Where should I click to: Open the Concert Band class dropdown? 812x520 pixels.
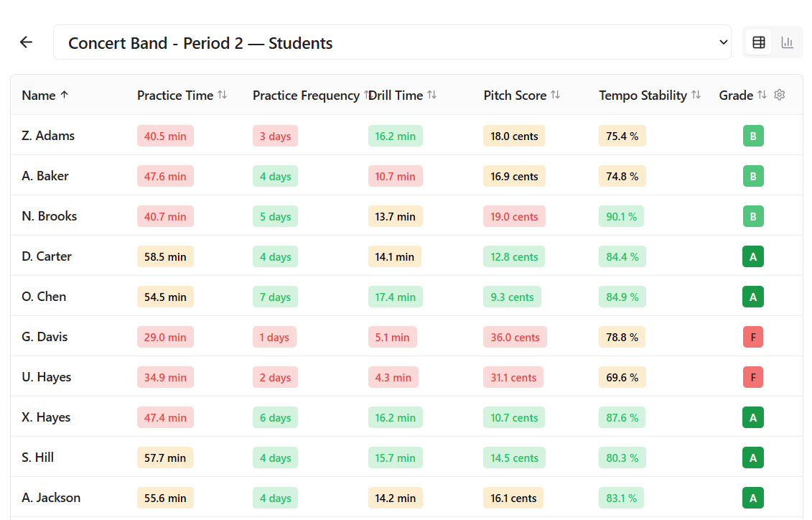coord(392,42)
